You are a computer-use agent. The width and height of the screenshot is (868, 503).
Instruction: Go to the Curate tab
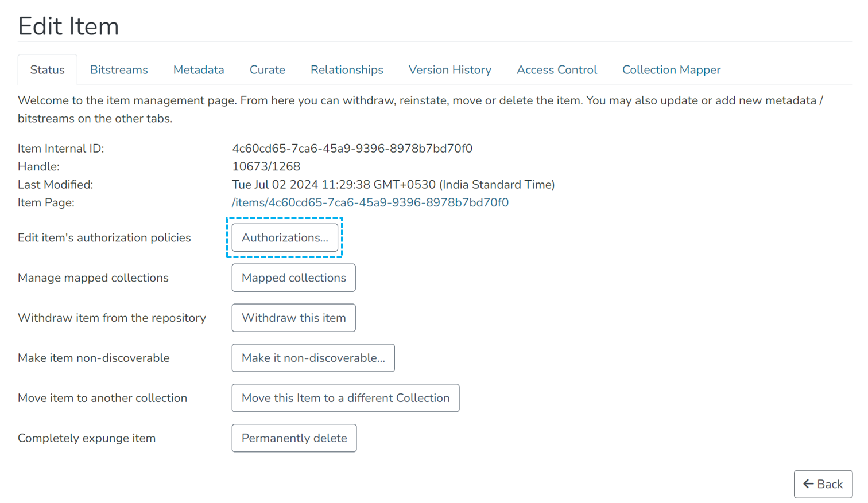click(267, 70)
